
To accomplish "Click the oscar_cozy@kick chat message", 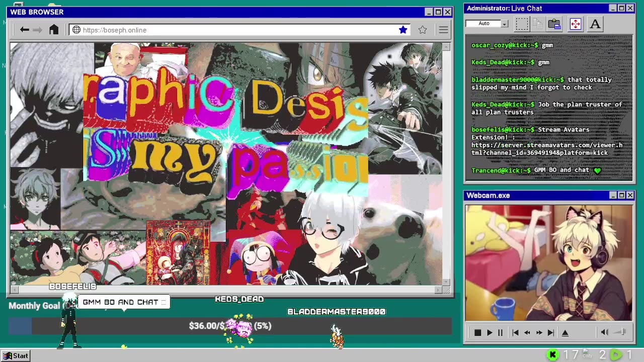I will (512, 45).
